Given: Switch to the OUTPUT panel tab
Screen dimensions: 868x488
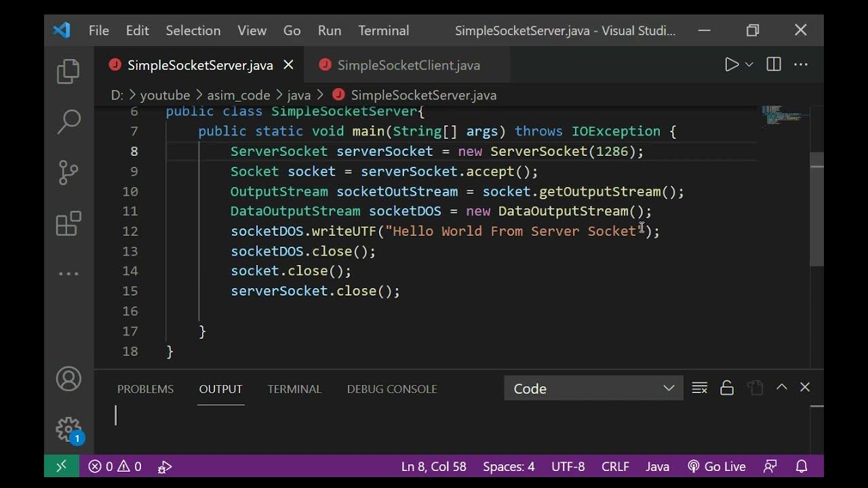Looking at the screenshot, I should coord(220,389).
